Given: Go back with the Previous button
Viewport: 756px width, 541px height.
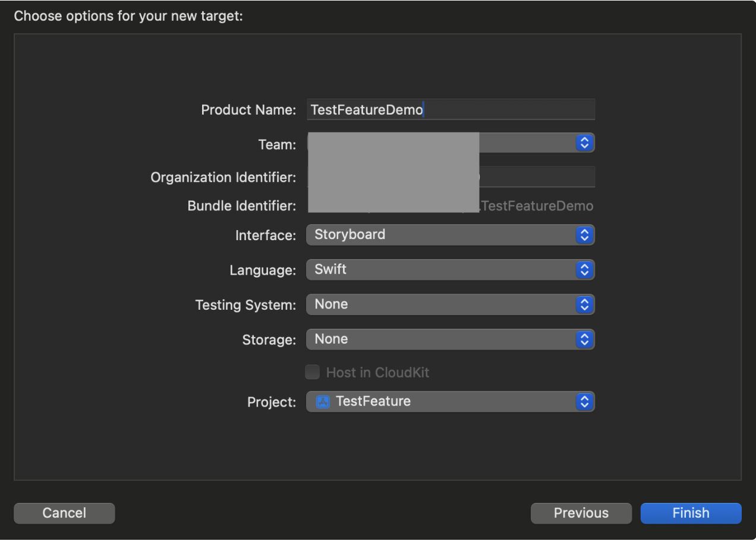Looking at the screenshot, I should 581,513.
